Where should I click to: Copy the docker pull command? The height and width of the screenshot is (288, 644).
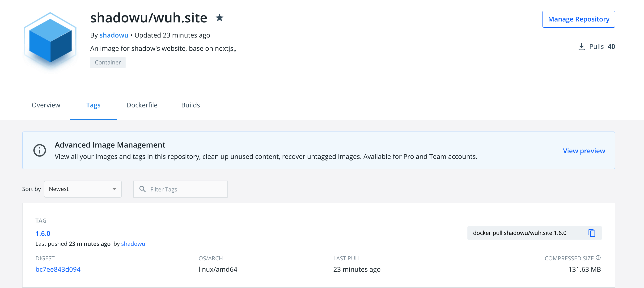click(592, 233)
